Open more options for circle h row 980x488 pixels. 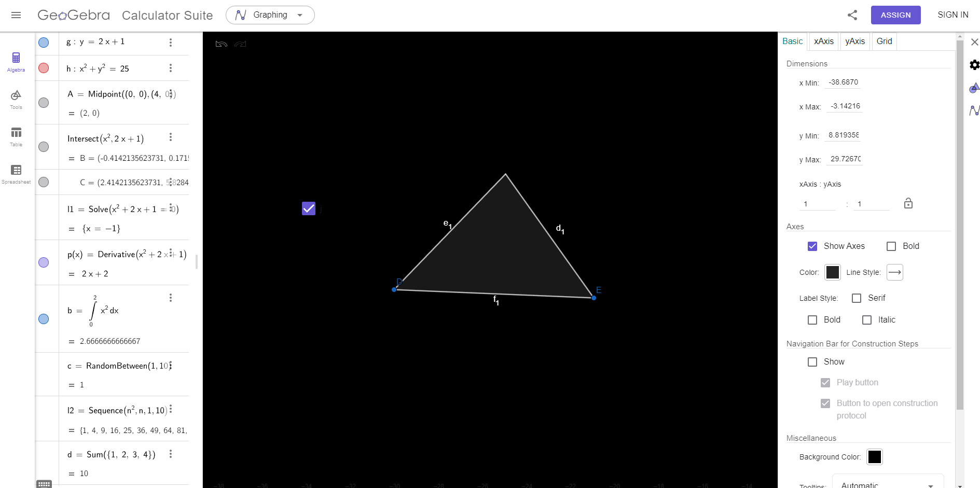point(171,68)
